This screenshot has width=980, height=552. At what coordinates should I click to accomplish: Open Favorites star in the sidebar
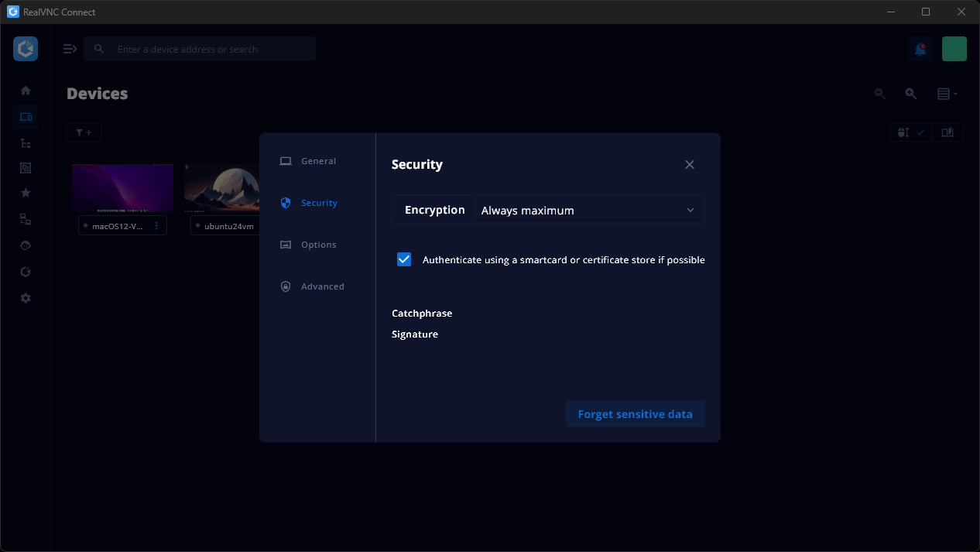26,193
